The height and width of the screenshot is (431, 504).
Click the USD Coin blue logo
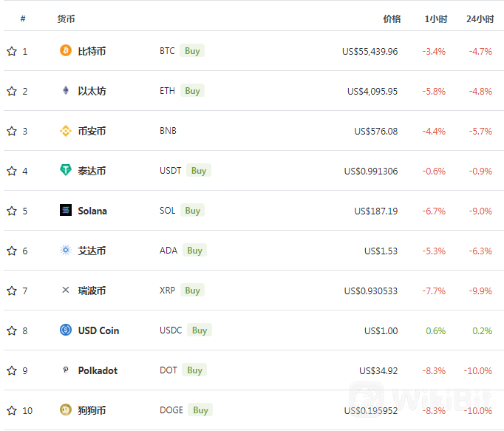tap(66, 330)
